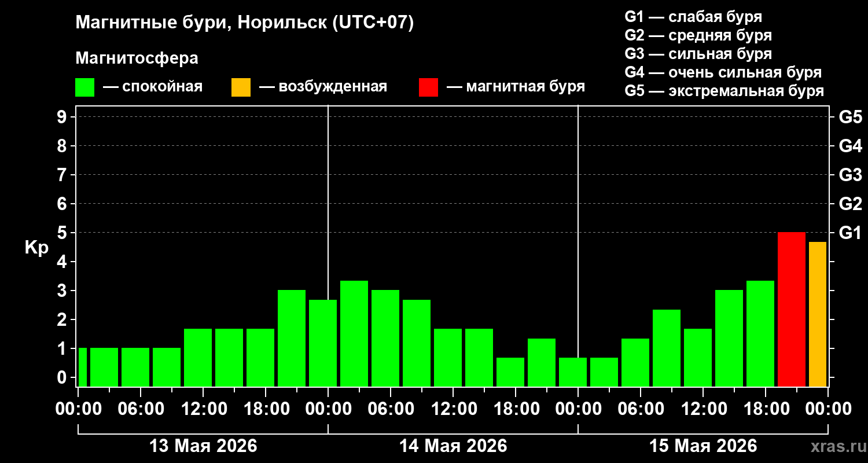Screen dimensions: 868x463
Task: Click the '15 Мая 2026' date label
Action: click(703, 446)
